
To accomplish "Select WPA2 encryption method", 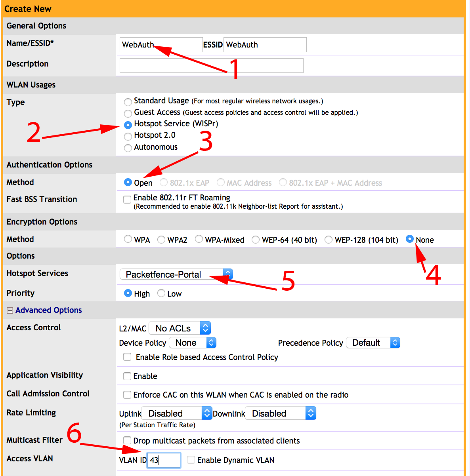I will click(x=161, y=240).
